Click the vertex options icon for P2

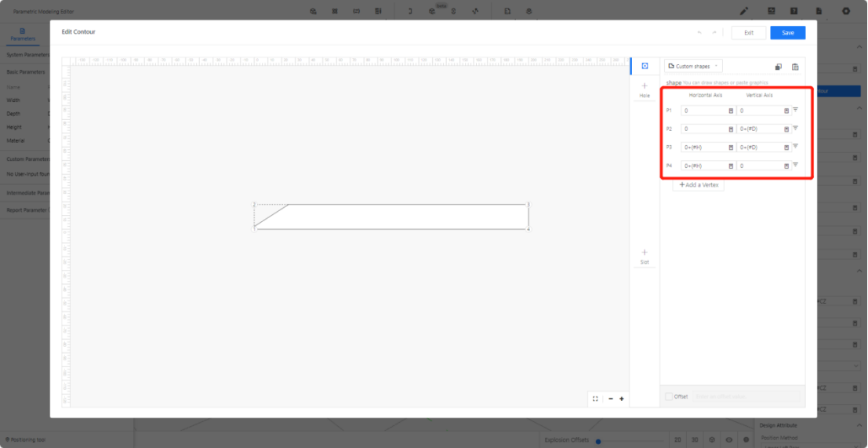pos(796,128)
